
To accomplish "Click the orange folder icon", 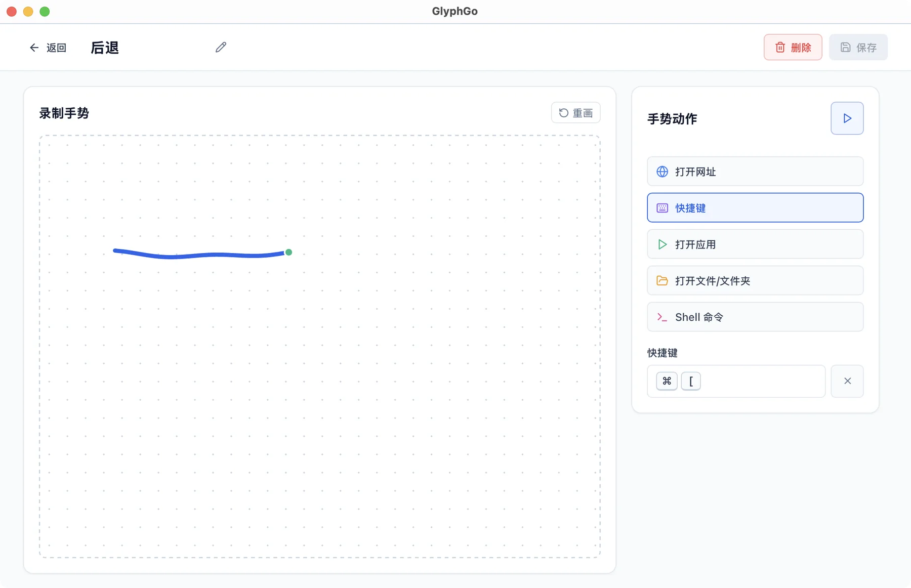I will (x=662, y=280).
